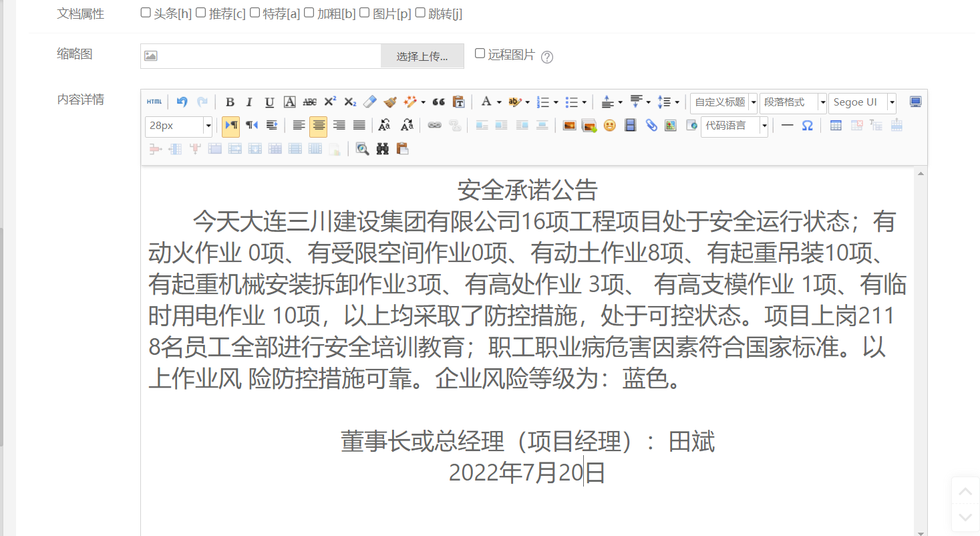
Task: Insert a special character (Omega)
Action: pos(807,126)
